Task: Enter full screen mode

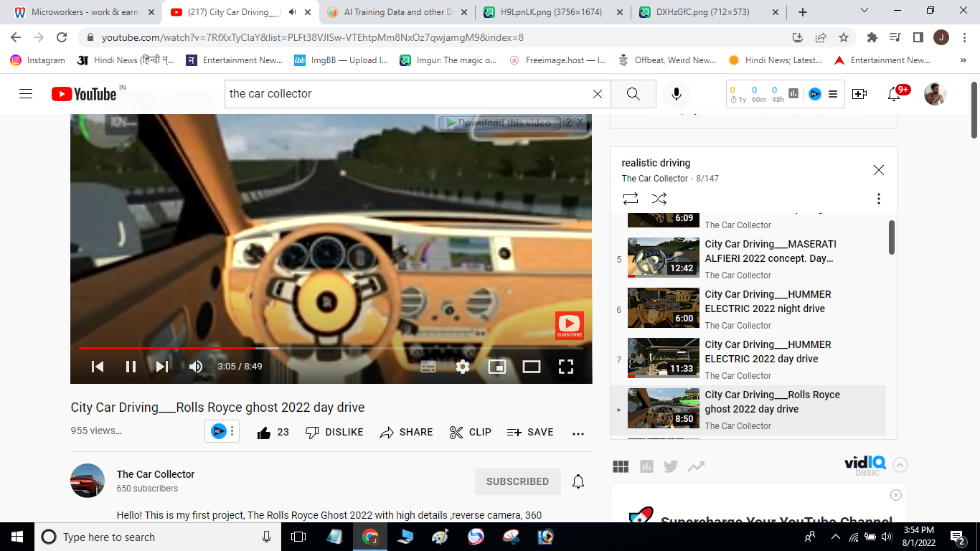Action: click(566, 367)
